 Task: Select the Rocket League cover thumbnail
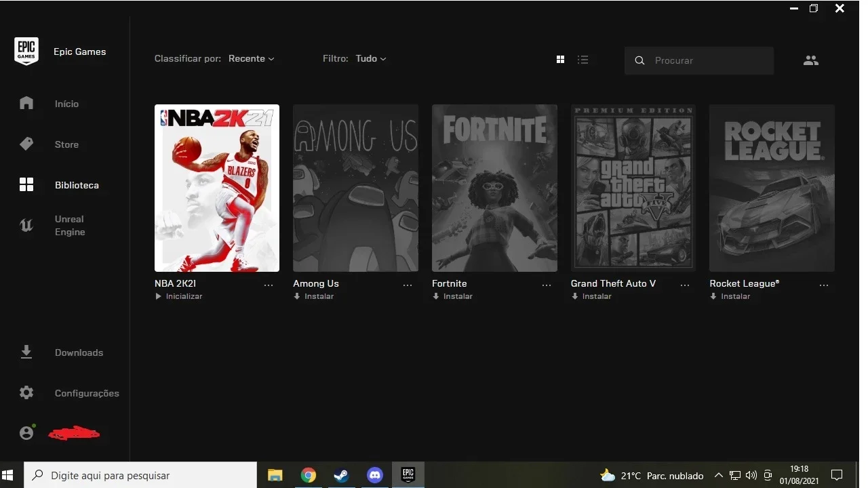point(772,188)
